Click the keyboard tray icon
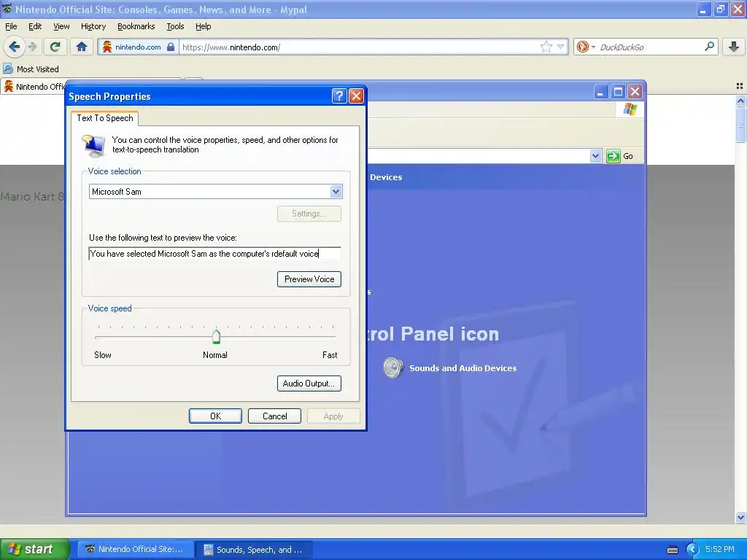This screenshot has width=747, height=560. click(672, 550)
